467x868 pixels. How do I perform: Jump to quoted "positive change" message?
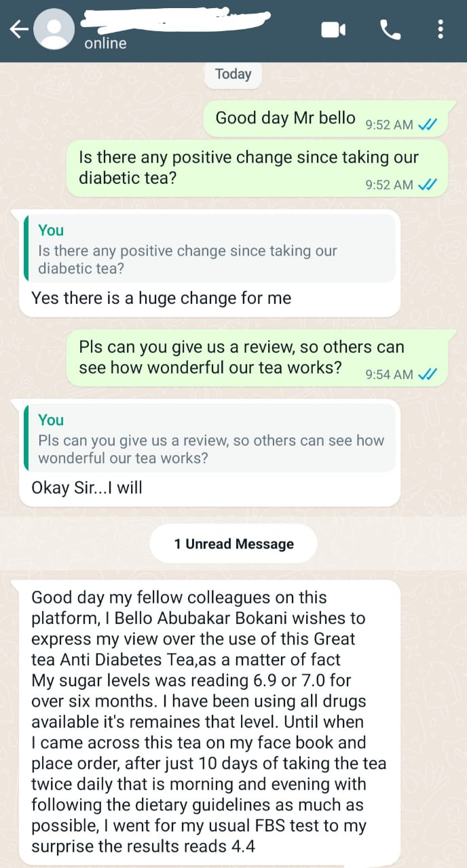[x=209, y=250]
